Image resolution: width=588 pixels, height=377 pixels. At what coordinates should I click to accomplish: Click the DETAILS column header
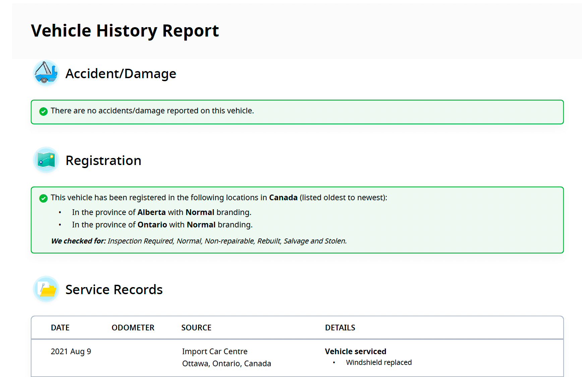click(x=340, y=328)
